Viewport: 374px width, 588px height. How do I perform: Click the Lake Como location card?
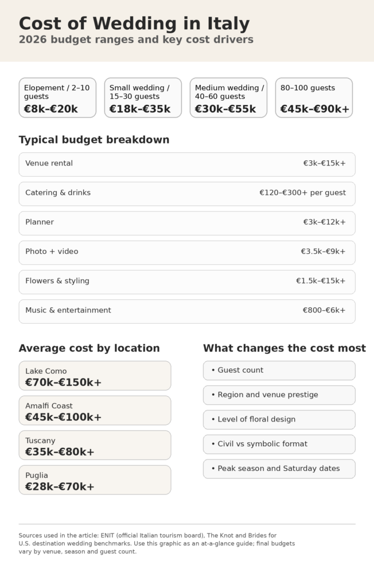click(x=95, y=376)
